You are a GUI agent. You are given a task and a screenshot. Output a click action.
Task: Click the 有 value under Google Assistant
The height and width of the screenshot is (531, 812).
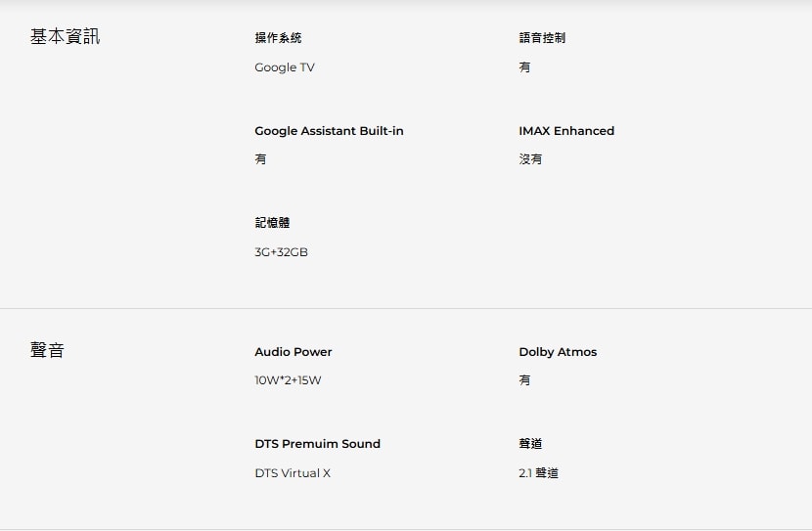260,159
